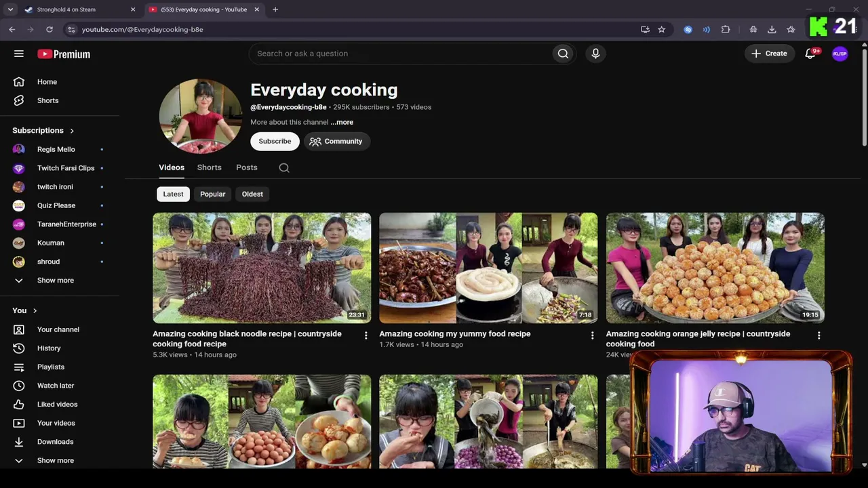Sort videos by Popular
868x488 pixels.
(x=212, y=194)
